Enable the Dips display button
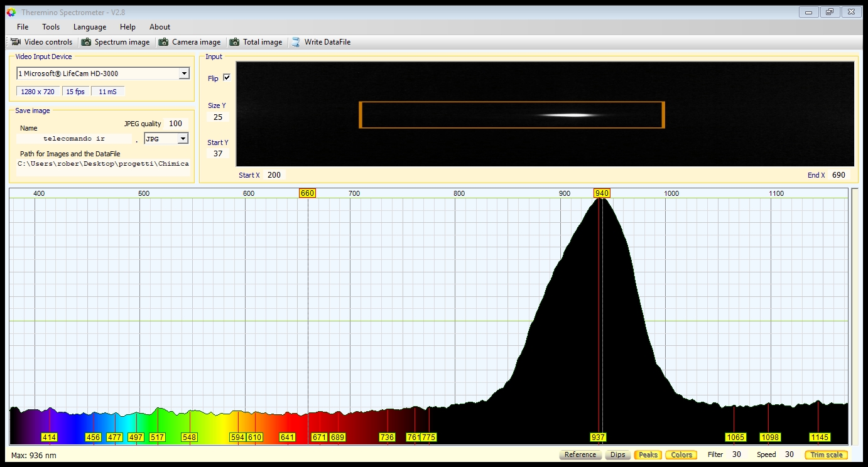 click(617, 454)
